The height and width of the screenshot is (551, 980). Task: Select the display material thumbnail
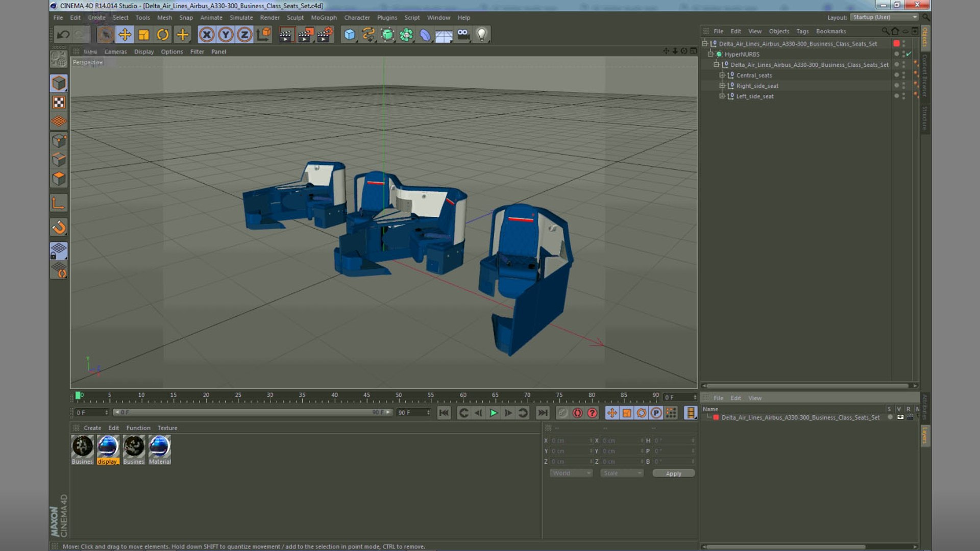coord(108,449)
